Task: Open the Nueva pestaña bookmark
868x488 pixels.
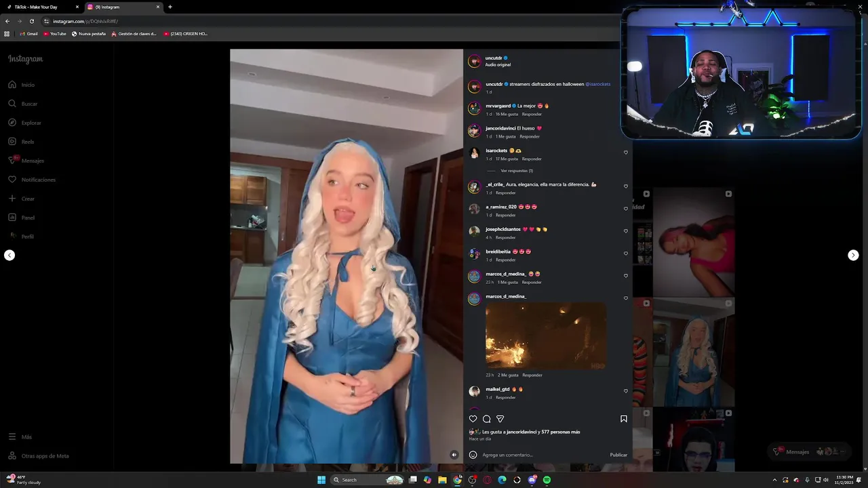Action: [x=89, y=34]
